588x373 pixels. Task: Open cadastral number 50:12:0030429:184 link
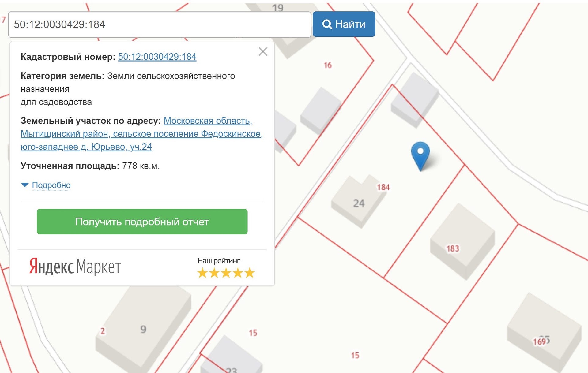[x=157, y=57]
